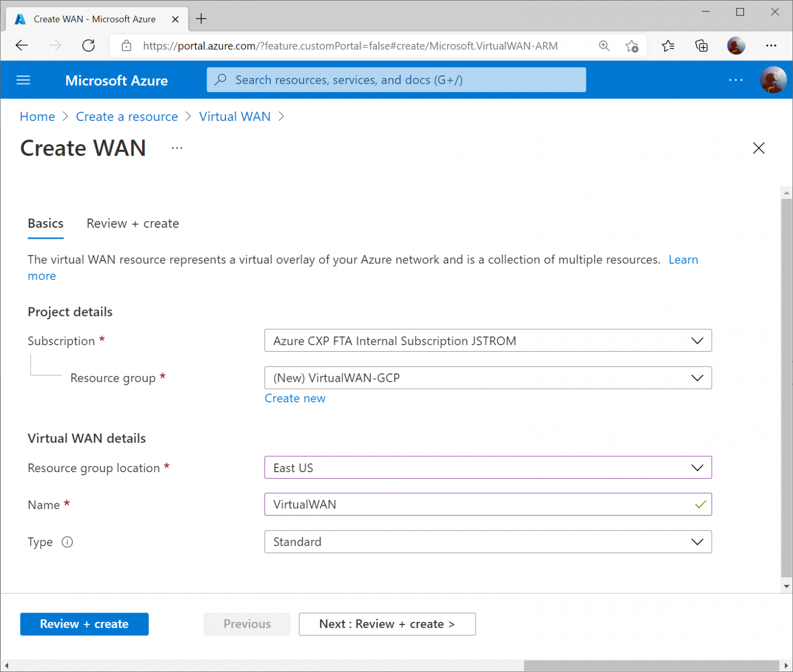The image size is (793, 672).
Task: Click the search resources magnifier bar
Action: pyautogui.click(x=395, y=80)
